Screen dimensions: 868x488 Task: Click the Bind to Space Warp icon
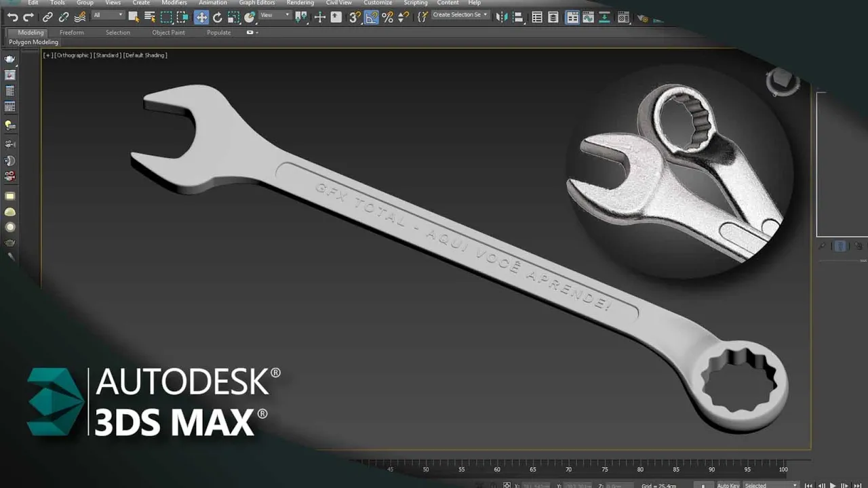point(80,17)
